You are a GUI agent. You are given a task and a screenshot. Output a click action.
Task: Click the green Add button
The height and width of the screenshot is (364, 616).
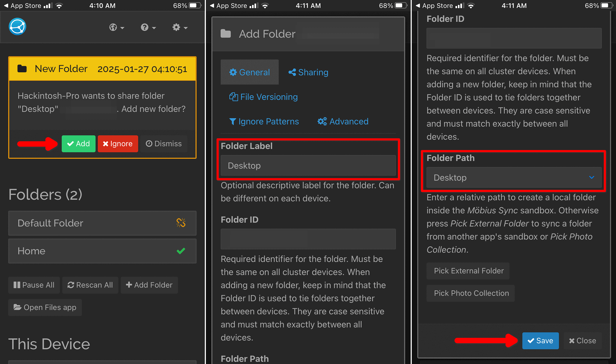[78, 143]
